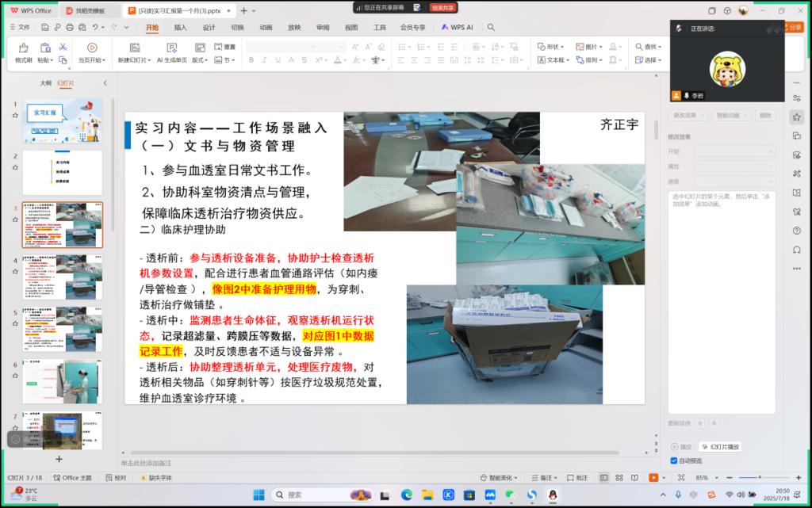This screenshot has width=812, height=508.
Task: Click the 结束共享 stop sharing button
Action: coord(443,7)
